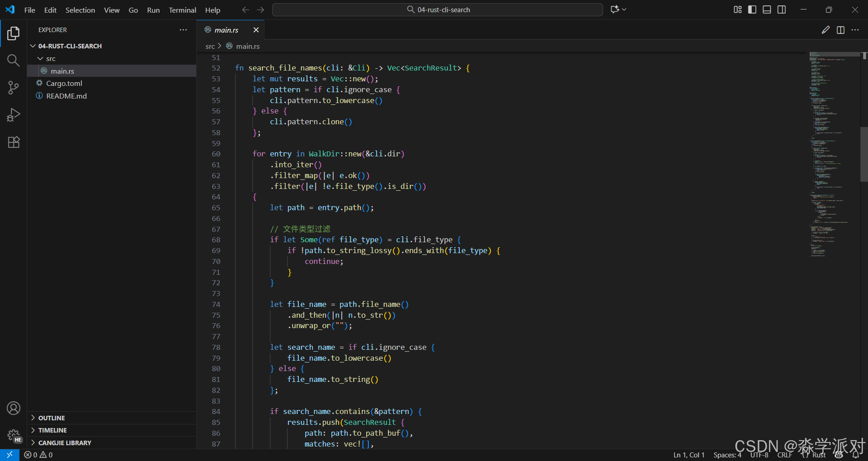Open the customize layout icon
Image resolution: width=868 pixels, height=461 pixels.
(738, 9)
